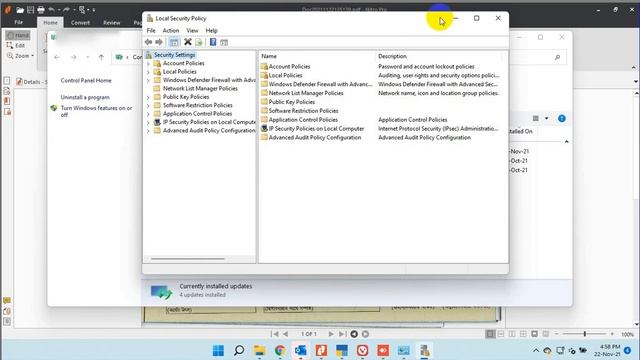Open Turn Windows features on or off

[96, 111]
